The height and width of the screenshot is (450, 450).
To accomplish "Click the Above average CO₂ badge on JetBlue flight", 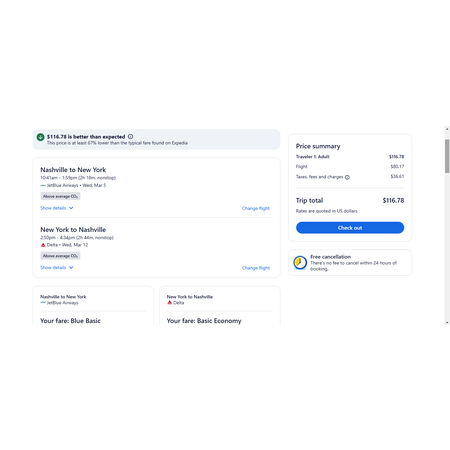I will (x=60, y=196).
